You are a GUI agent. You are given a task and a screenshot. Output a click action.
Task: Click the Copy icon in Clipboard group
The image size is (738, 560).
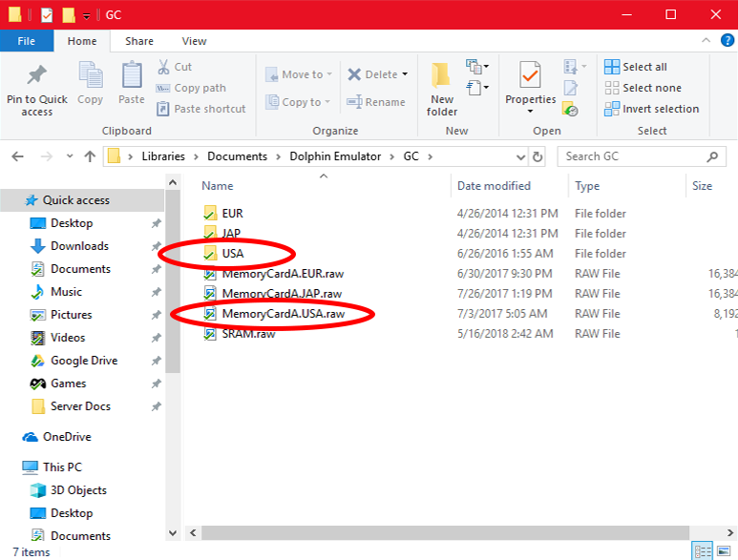pos(91,76)
